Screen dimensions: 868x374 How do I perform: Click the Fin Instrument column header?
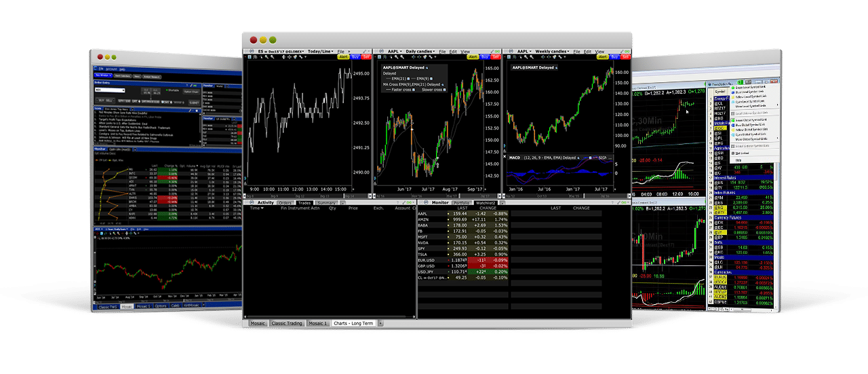point(294,208)
